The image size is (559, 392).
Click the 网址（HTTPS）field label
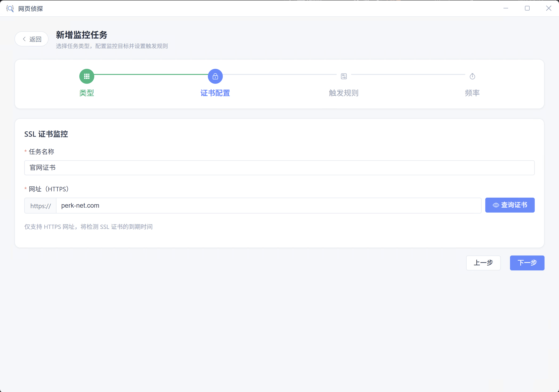[x=49, y=189]
